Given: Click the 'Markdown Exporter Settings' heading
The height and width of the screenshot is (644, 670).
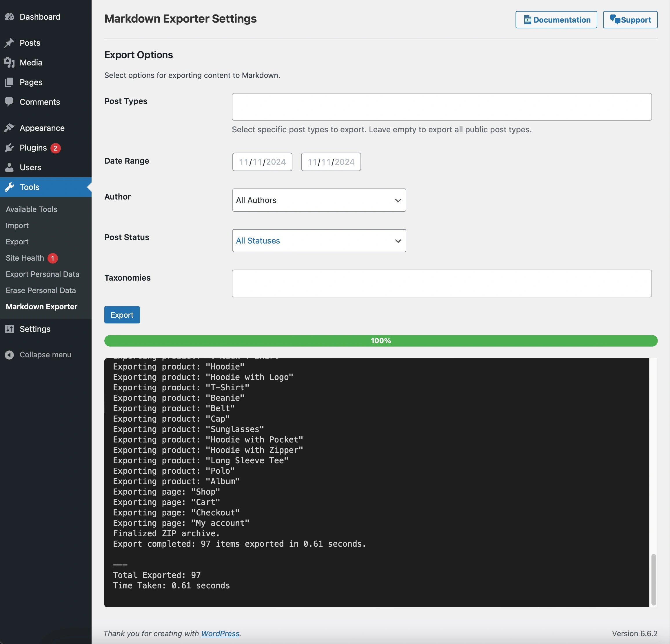Looking at the screenshot, I should [181, 19].
